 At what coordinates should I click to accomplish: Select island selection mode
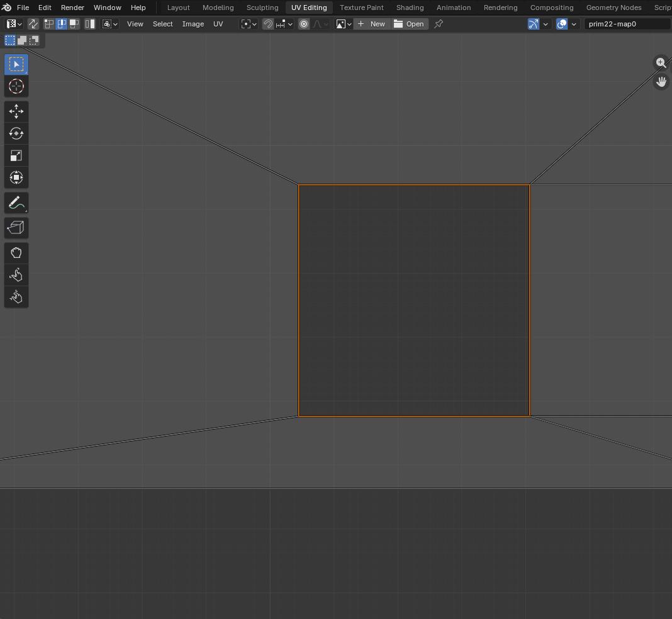point(89,24)
